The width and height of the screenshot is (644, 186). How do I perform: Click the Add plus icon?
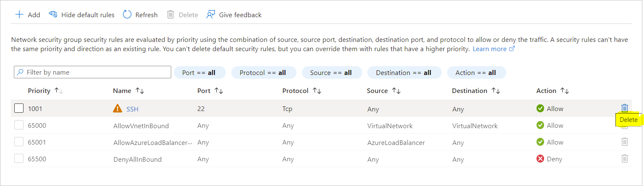point(19,15)
